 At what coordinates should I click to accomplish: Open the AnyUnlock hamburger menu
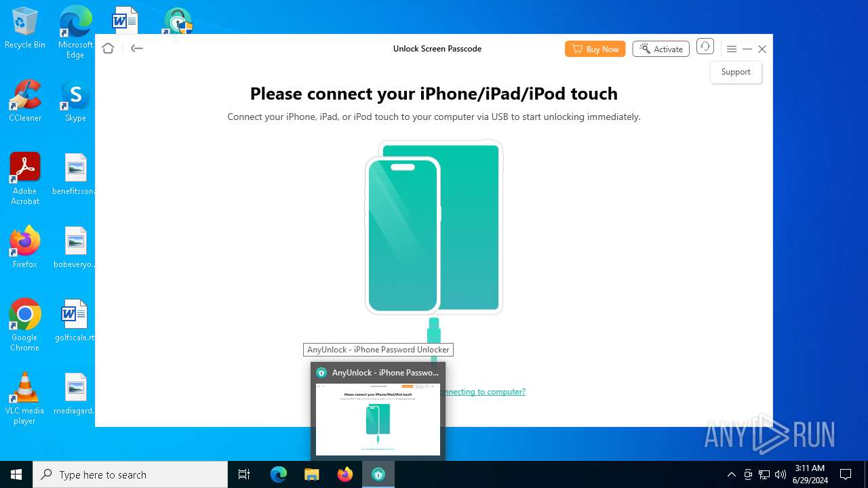[732, 49]
